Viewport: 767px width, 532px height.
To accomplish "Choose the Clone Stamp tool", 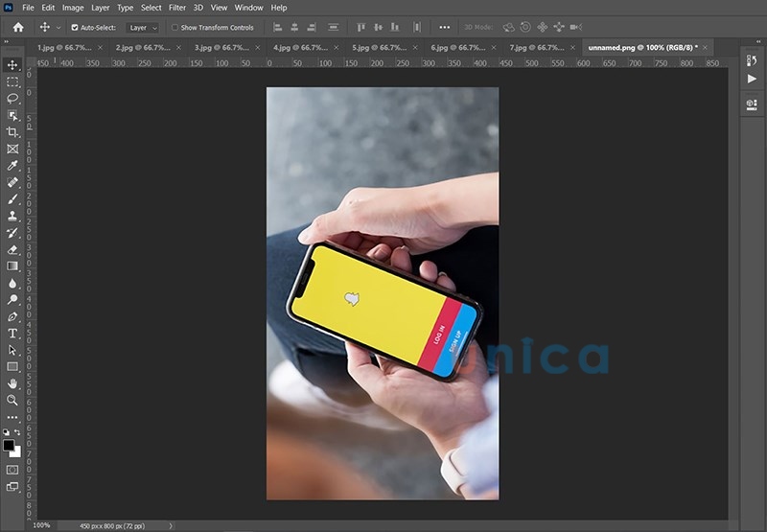I will coord(12,216).
